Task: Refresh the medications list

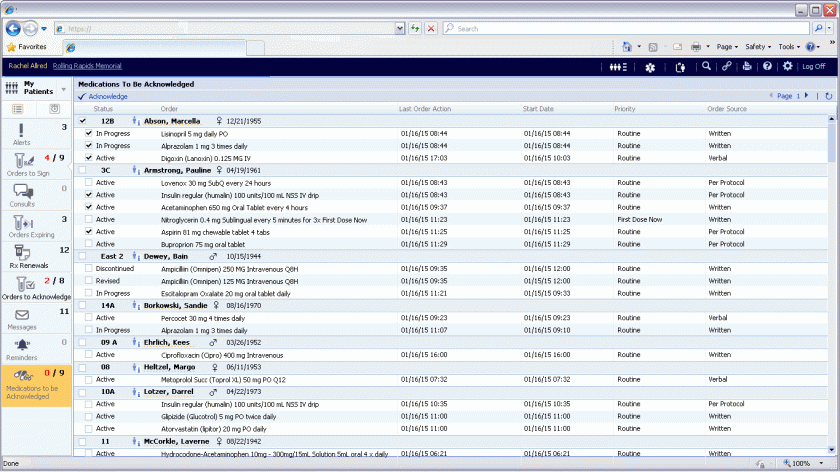Action: click(x=829, y=96)
